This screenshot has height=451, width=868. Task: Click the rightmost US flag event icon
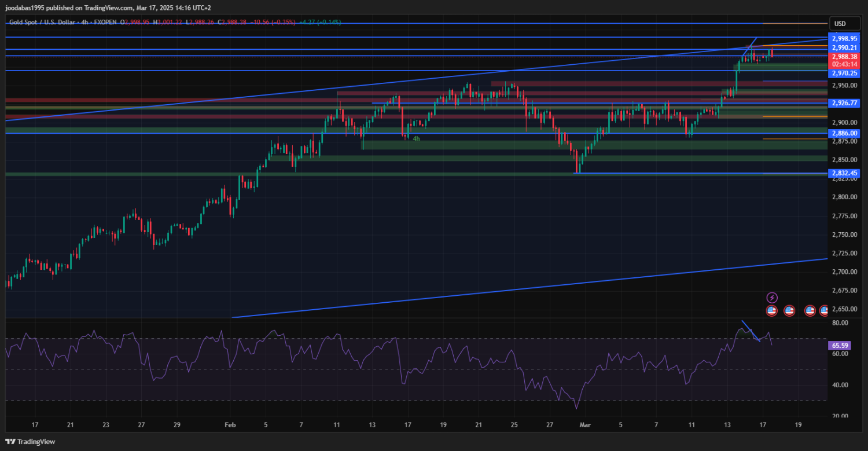824,311
